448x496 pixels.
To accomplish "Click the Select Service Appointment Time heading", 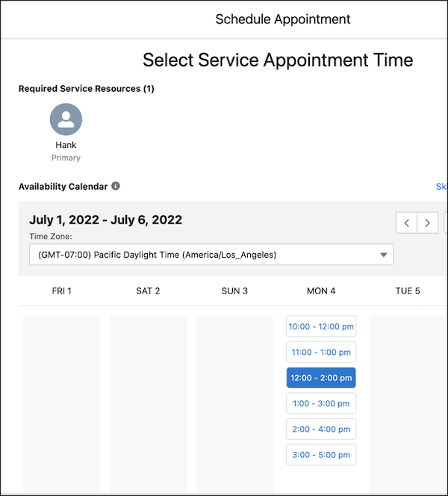I will [278, 60].
